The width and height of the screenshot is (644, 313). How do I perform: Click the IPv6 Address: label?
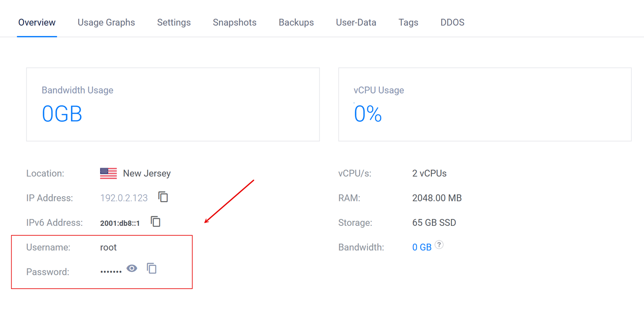pyautogui.click(x=55, y=223)
